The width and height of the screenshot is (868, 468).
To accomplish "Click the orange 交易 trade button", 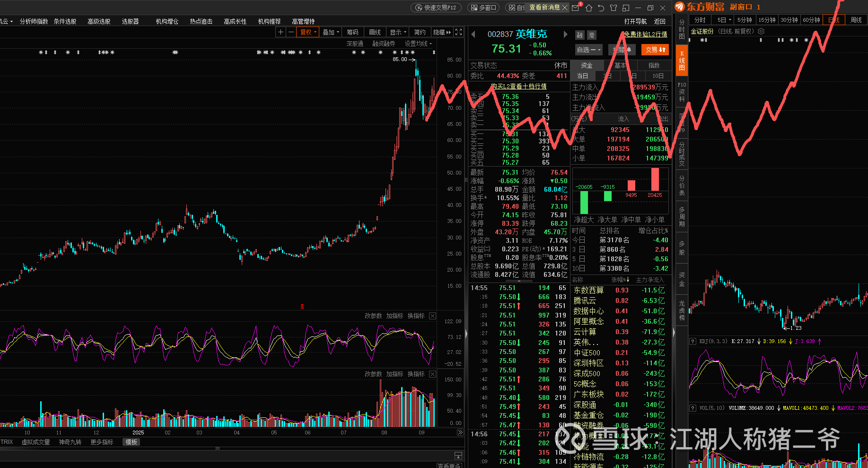I will [x=655, y=50].
